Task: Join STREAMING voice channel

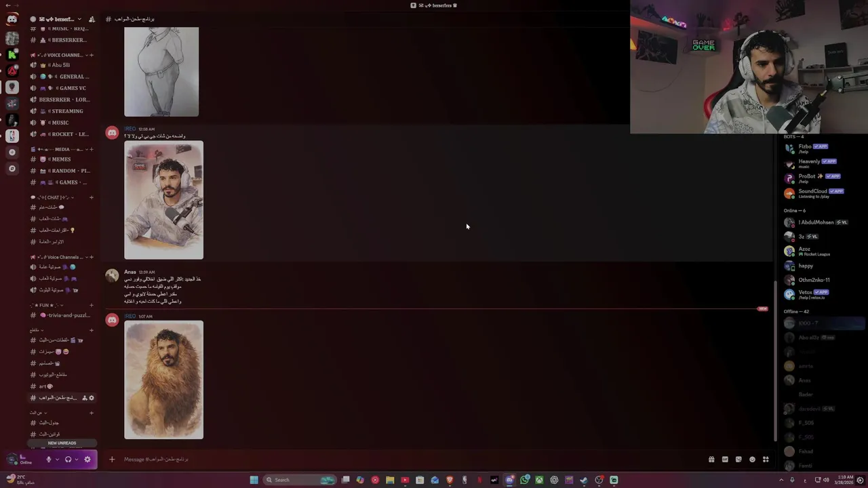Action: (62, 111)
